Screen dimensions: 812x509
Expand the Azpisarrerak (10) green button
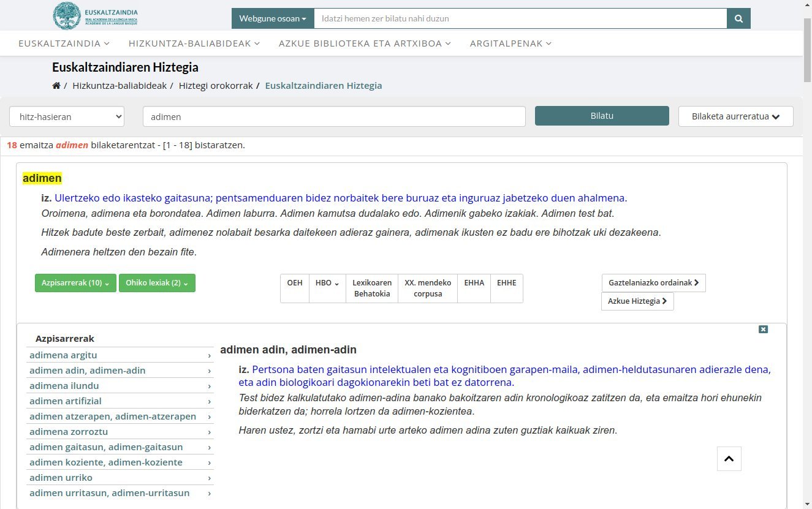[x=75, y=283]
